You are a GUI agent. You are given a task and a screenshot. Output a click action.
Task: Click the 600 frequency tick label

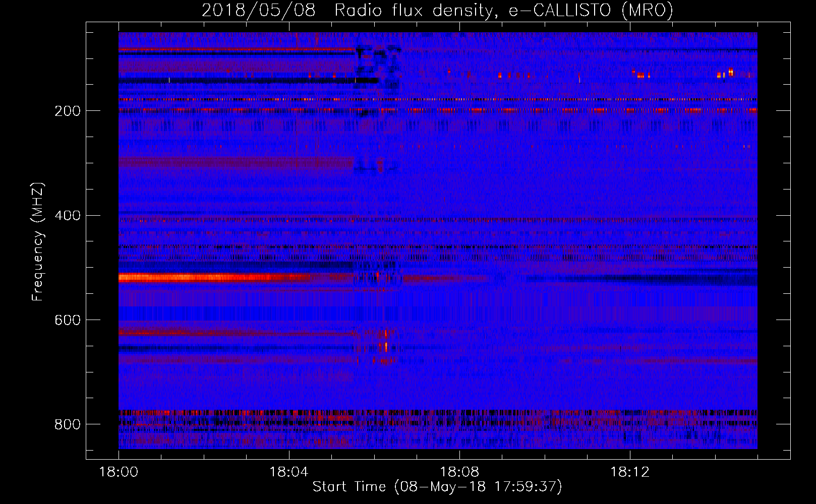pyautogui.click(x=68, y=321)
